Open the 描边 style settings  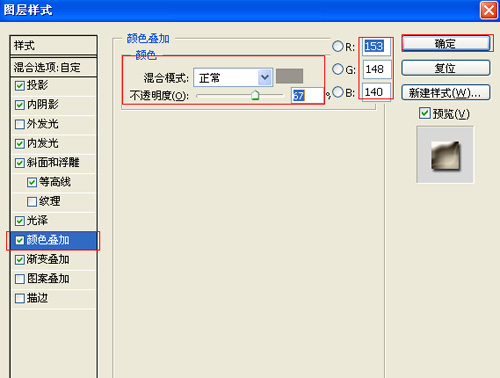(x=37, y=298)
